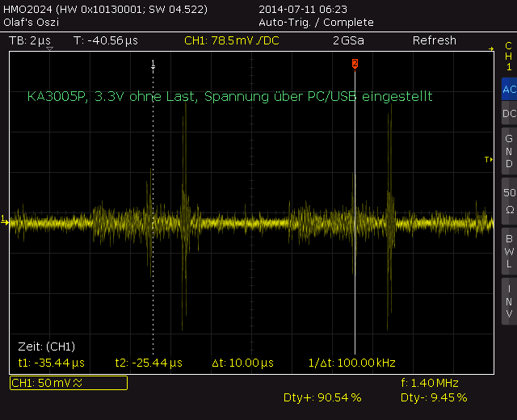Viewport: 517px width, 420px height.
Task: Select the CH1: 50 mV channel box
Action: coord(69,383)
